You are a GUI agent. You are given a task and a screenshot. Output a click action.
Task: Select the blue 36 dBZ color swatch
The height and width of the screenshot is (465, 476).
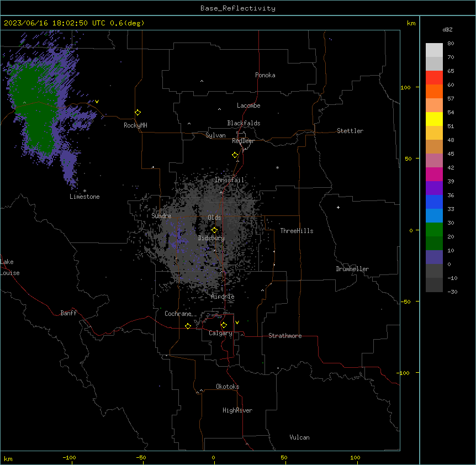434,202
